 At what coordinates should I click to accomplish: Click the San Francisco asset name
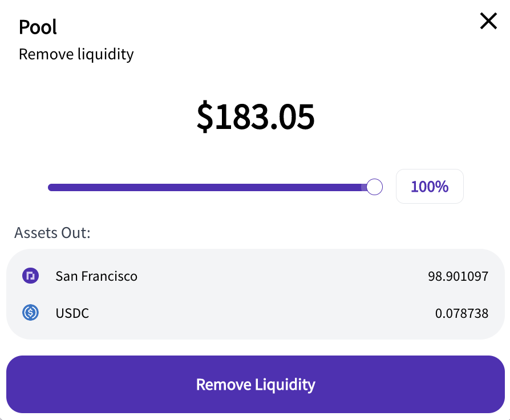[x=96, y=276]
